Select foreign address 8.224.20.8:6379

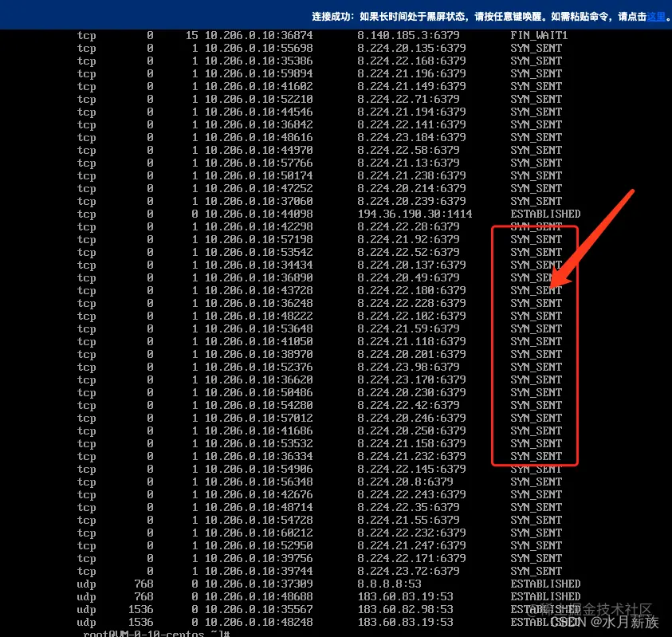click(x=406, y=482)
